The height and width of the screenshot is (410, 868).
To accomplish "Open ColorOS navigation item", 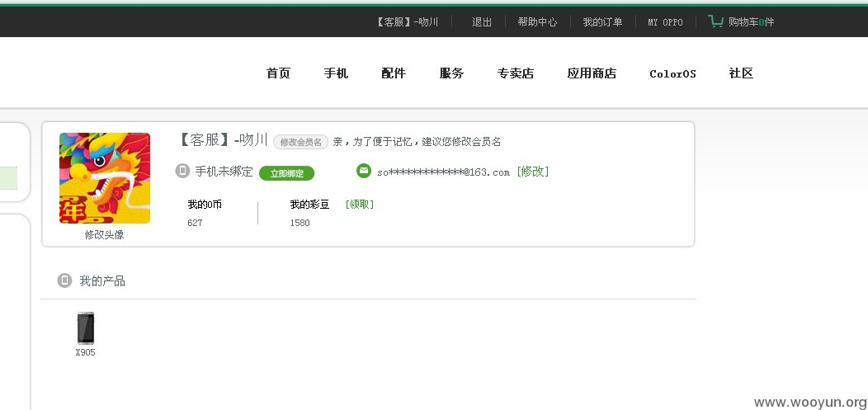I will 672,73.
